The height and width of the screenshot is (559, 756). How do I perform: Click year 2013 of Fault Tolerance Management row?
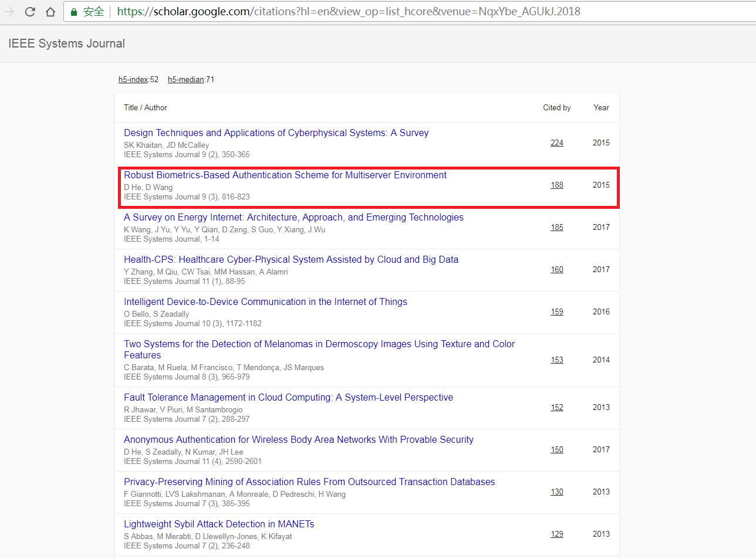(601, 408)
